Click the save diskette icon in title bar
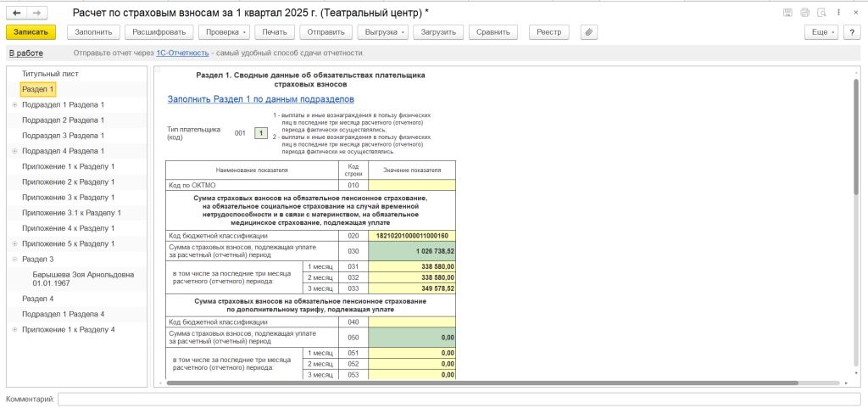The height and width of the screenshot is (408, 868). [787, 14]
